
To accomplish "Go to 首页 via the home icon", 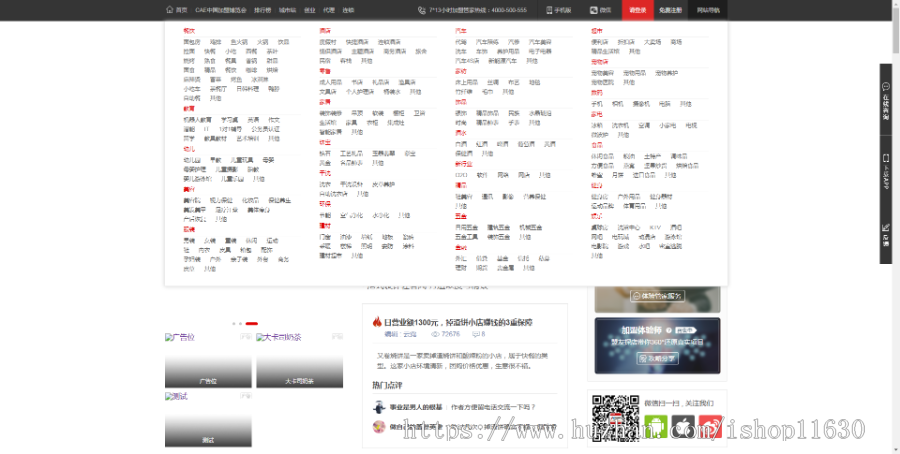I will coord(170,10).
